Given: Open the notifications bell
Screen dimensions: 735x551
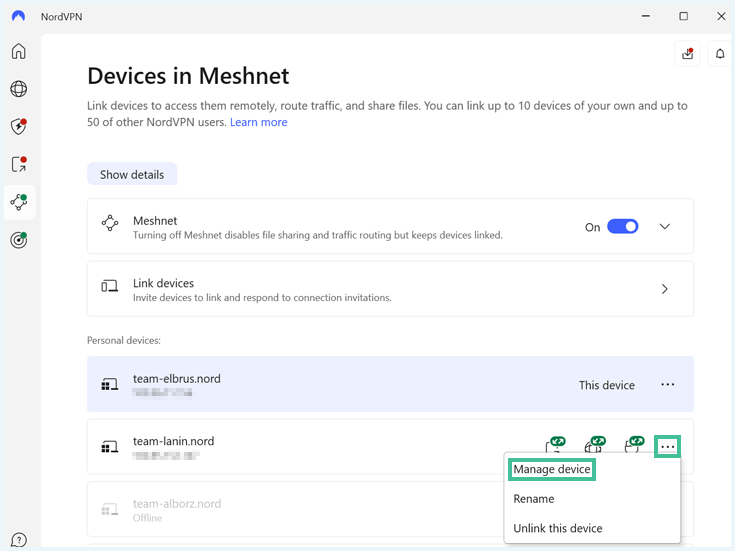Looking at the screenshot, I should (x=720, y=54).
